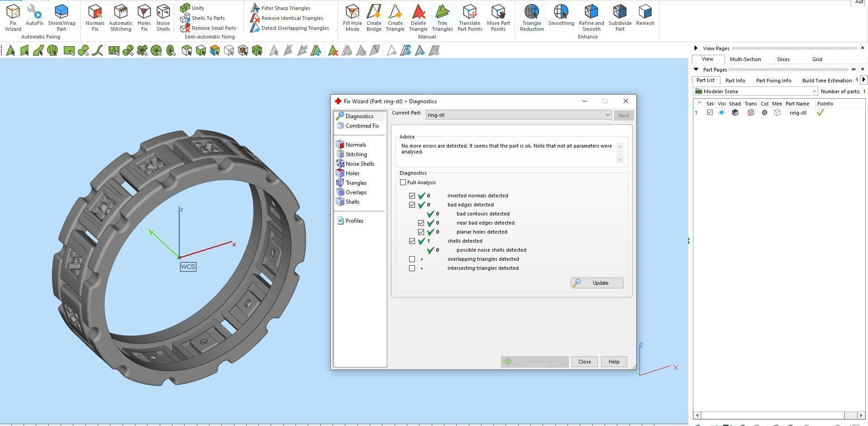The width and height of the screenshot is (868, 426).
Task: Open Triangle Reduction tool
Action: 532,18
